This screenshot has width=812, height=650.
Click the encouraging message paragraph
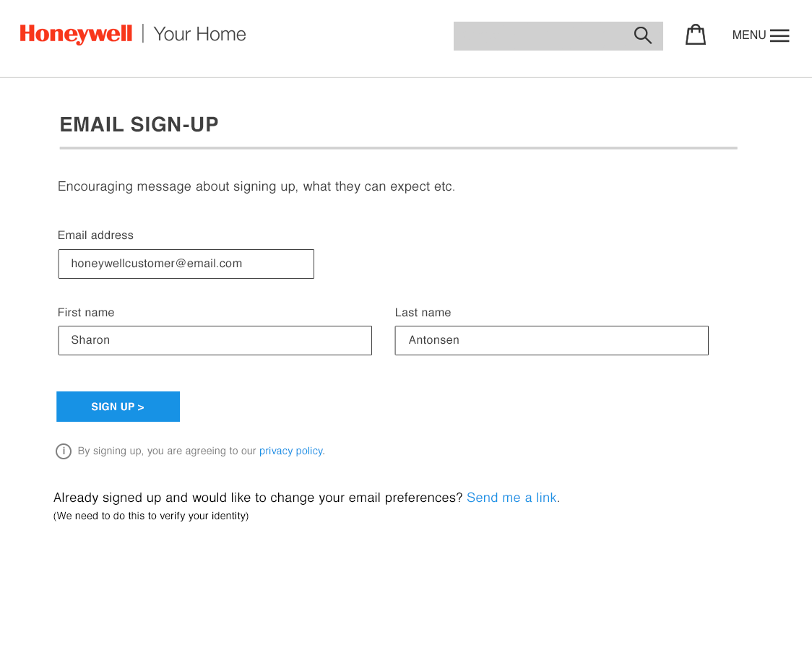[x=256, y=186]
